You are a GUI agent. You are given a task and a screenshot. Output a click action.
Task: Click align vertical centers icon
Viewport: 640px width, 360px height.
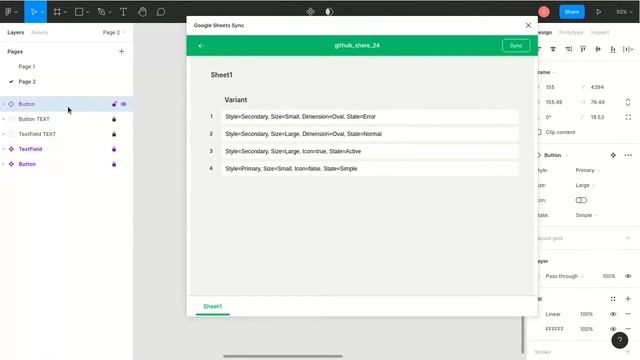(598, 49)
